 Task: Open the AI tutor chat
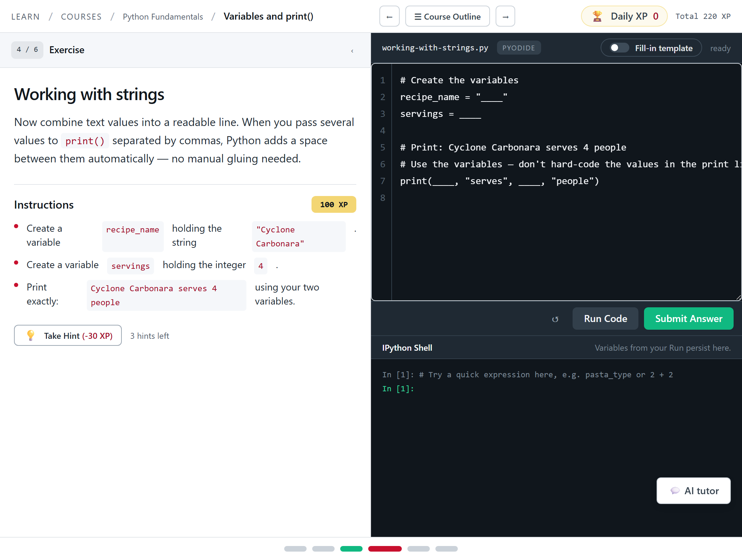[x=693, y=491]
